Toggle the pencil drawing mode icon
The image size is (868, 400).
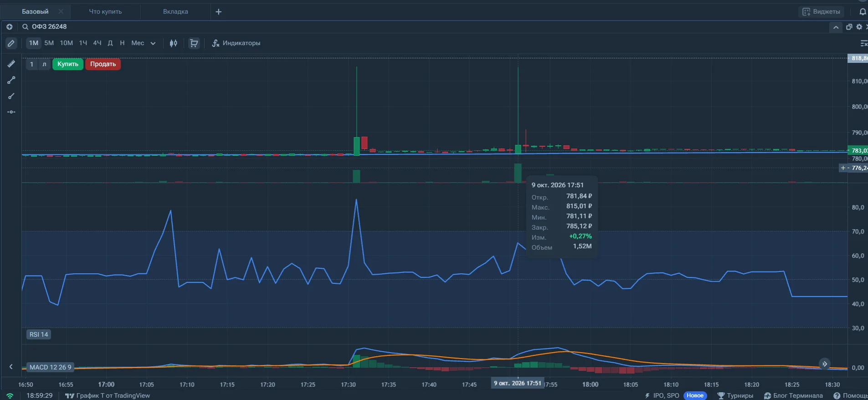[11, 43]
